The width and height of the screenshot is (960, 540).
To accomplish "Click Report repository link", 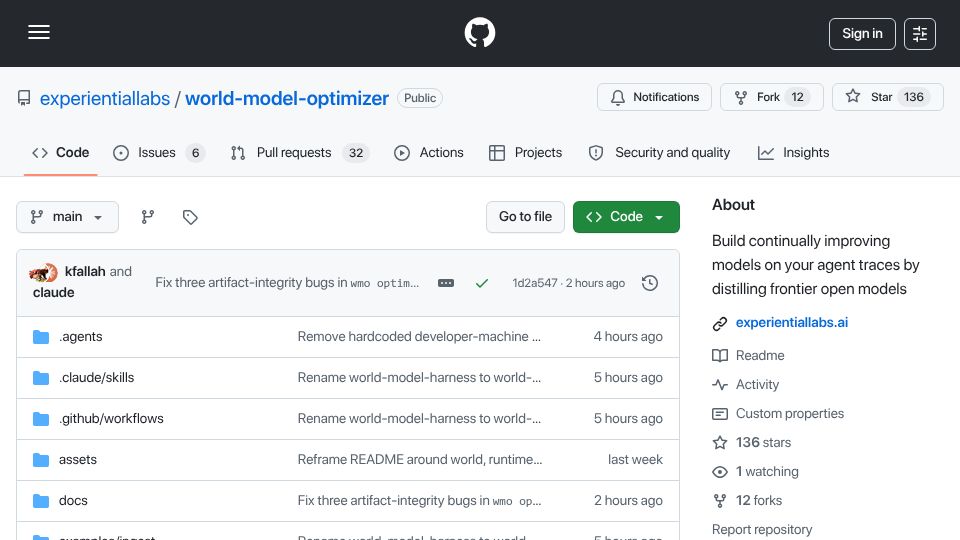I will click(x=762, y=530).
